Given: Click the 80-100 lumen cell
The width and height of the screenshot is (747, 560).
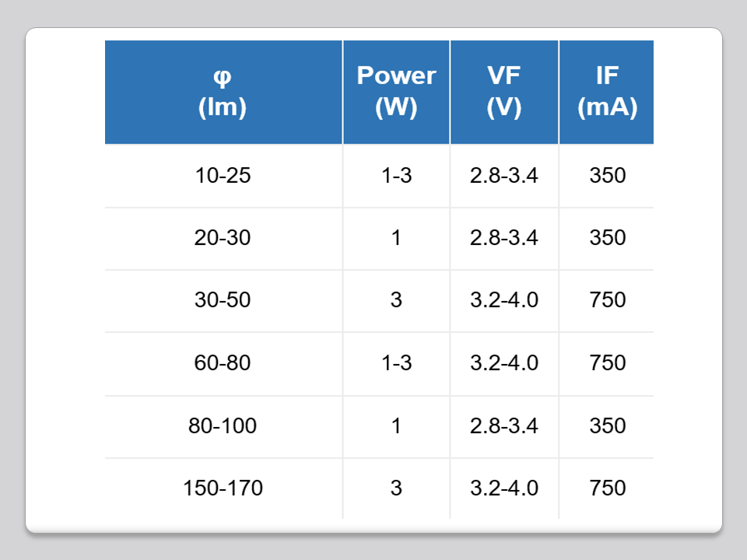Looking at the screenshot, I should coord(223,426).
